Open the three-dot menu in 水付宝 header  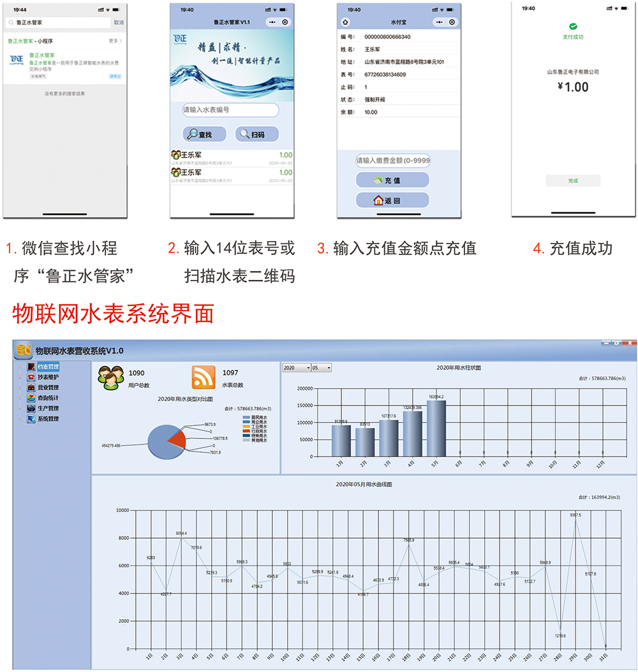pos(439,22)
